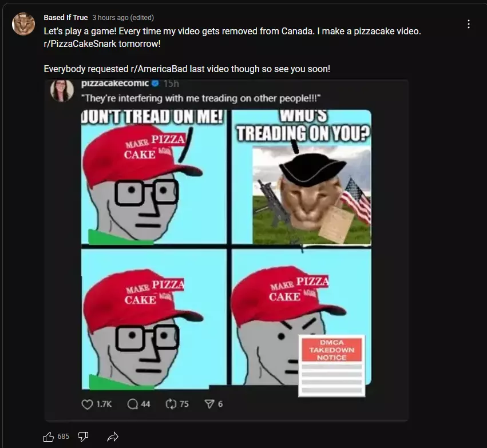The height and width of the screenshot is (448, 487).
Task: Open the three-dot post options menu
Action: [468, 24]
